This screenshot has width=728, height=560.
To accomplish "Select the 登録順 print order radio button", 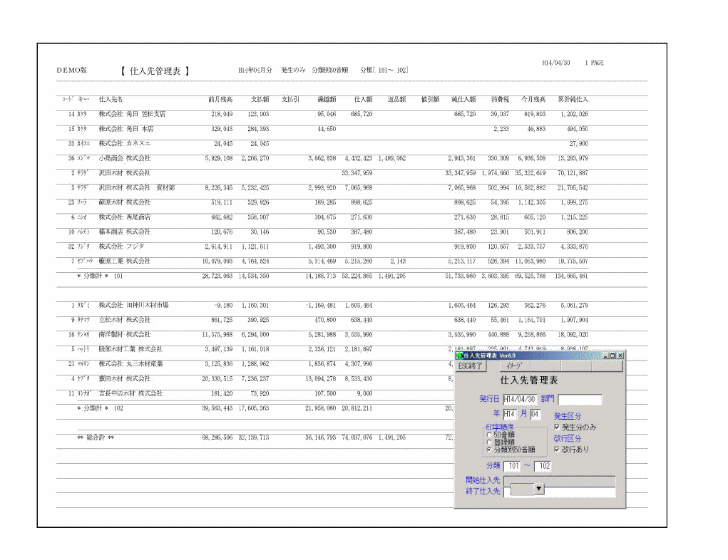I will (489, 442).
